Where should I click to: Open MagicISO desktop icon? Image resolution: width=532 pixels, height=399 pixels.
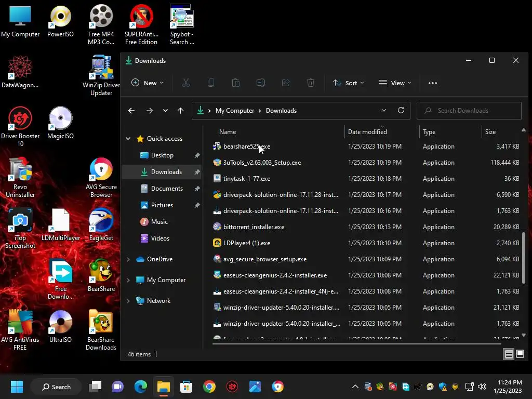pos(60,123)
